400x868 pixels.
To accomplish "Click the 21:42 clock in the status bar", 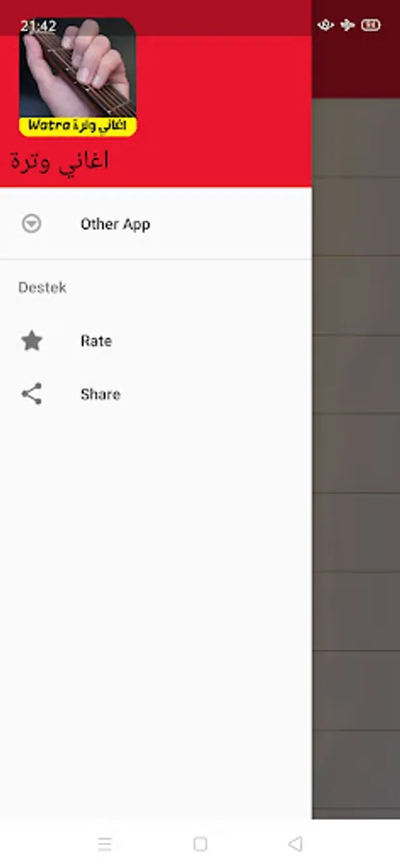I will coord(39,26).
